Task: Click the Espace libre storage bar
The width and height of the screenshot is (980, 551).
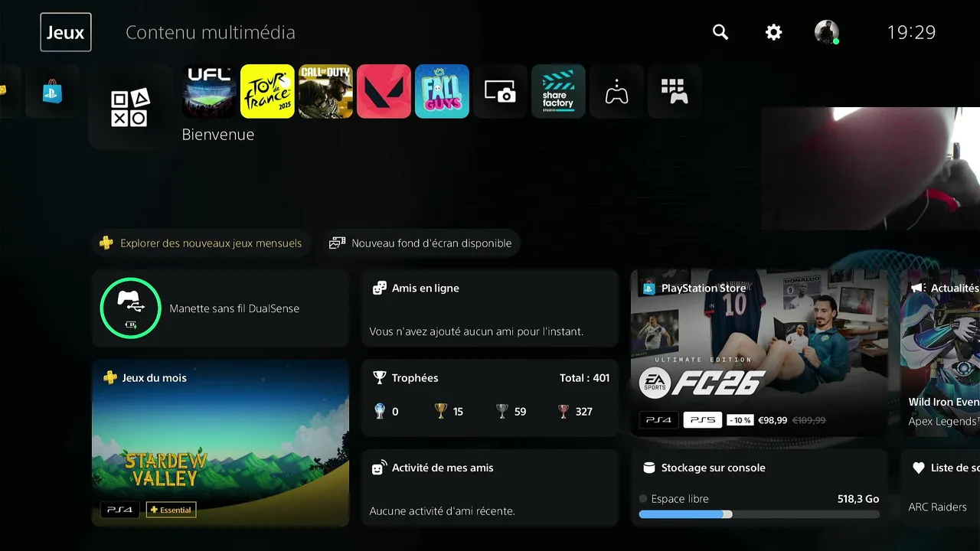Action: [x=759, y=514]
